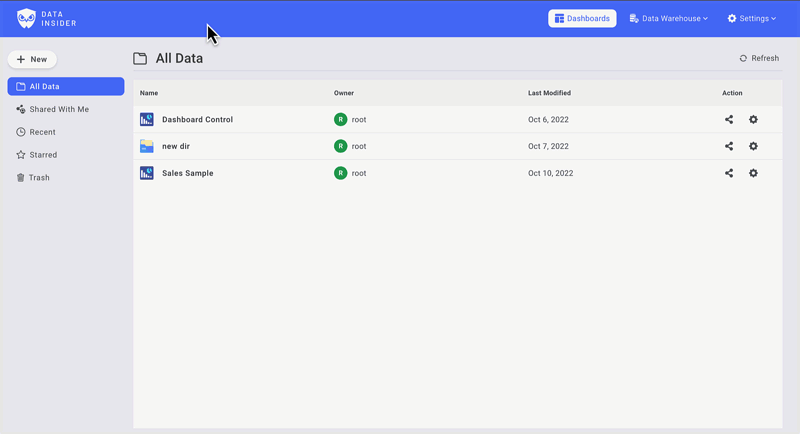The image size is (800, 434).
Task: Open settings gear for Dashboard Control
Action: pos(753,120)
